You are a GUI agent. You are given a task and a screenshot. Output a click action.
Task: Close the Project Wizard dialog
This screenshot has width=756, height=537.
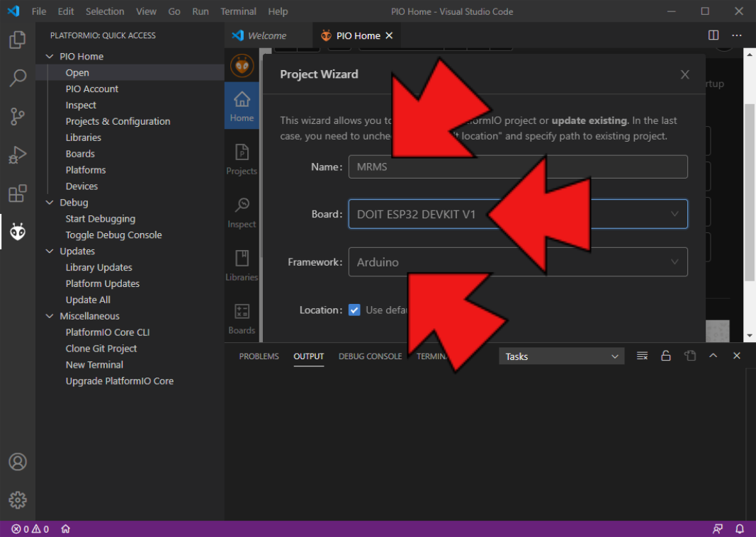click(684, 74)
